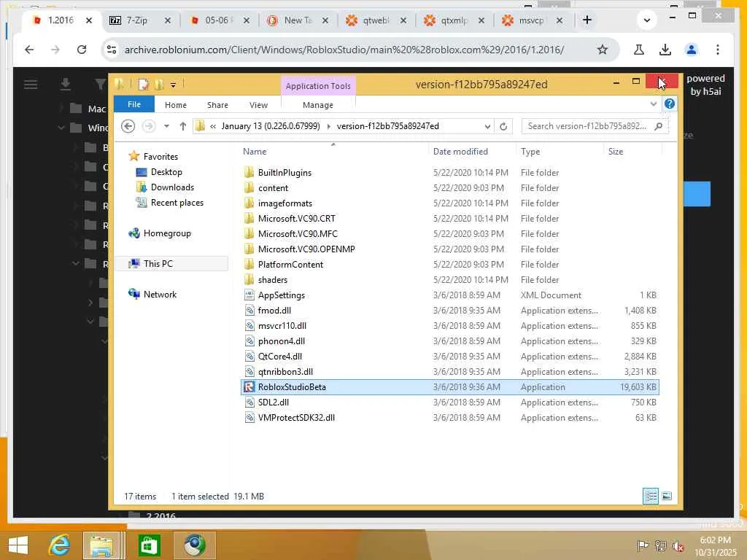Switch to large icons view in status bar
This screenshot has width=747, height=560.
click(667, 496)
